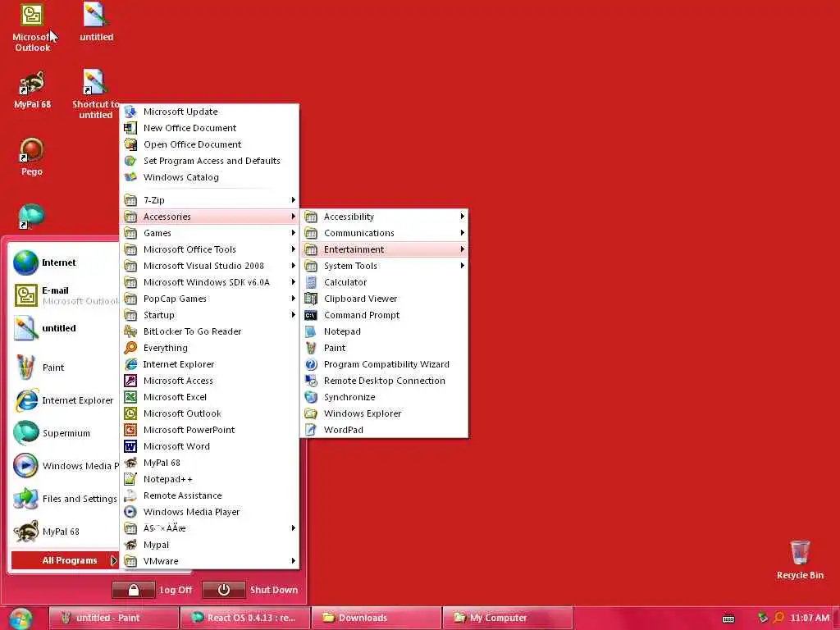Choose New Office Document
The image size is (840, 630).
[209, 128]
